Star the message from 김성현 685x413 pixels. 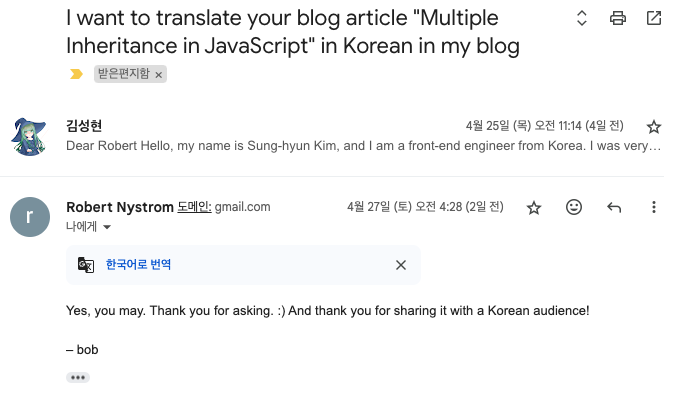click(654, 127)
